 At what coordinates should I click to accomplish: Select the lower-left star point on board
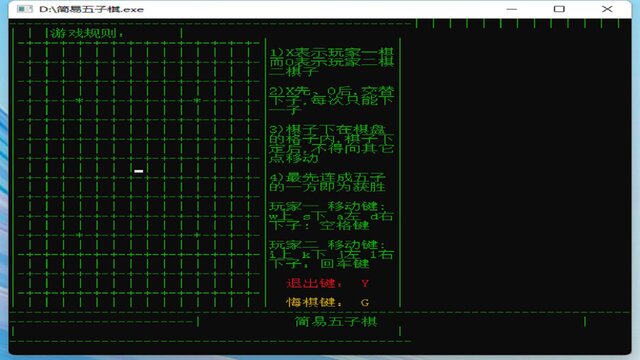[x=80, y=235]
